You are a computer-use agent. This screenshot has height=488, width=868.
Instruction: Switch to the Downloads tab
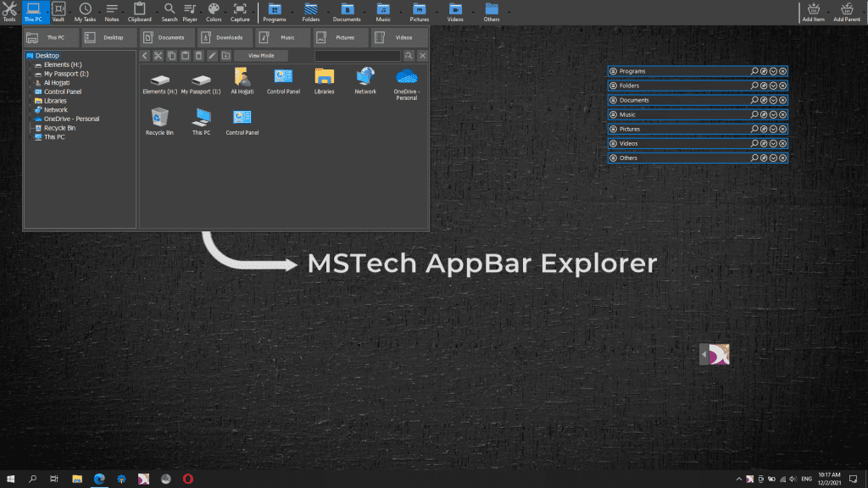tap(225, 37)
